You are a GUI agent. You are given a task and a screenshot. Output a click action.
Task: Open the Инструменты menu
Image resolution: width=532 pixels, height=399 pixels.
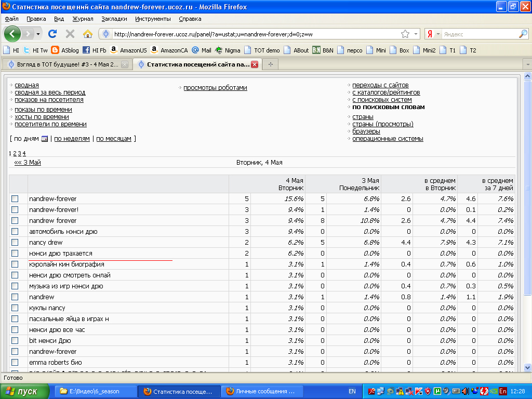153,19
